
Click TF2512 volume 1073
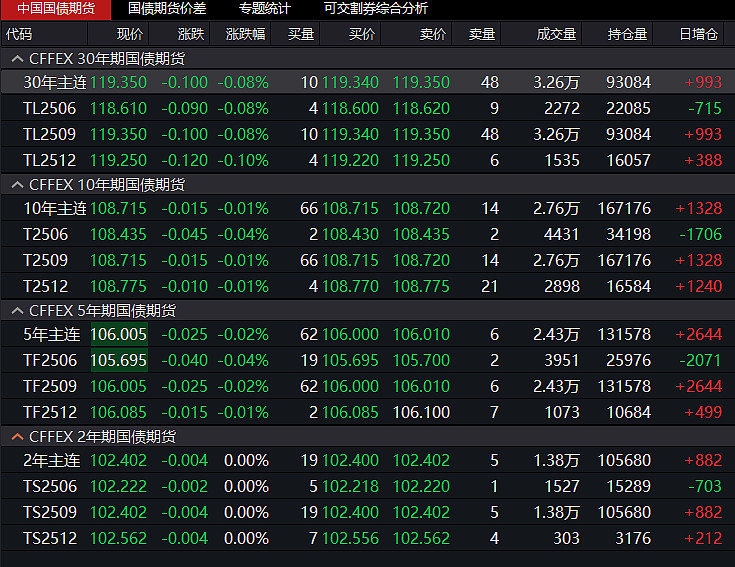tap(562, 412)
